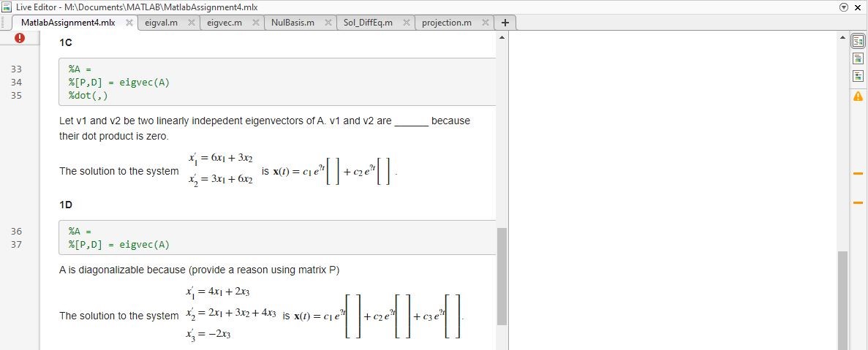This screenshot has height=350, width=868.
Task: Close the Live Editor panel
Action: tap(858, 7)
